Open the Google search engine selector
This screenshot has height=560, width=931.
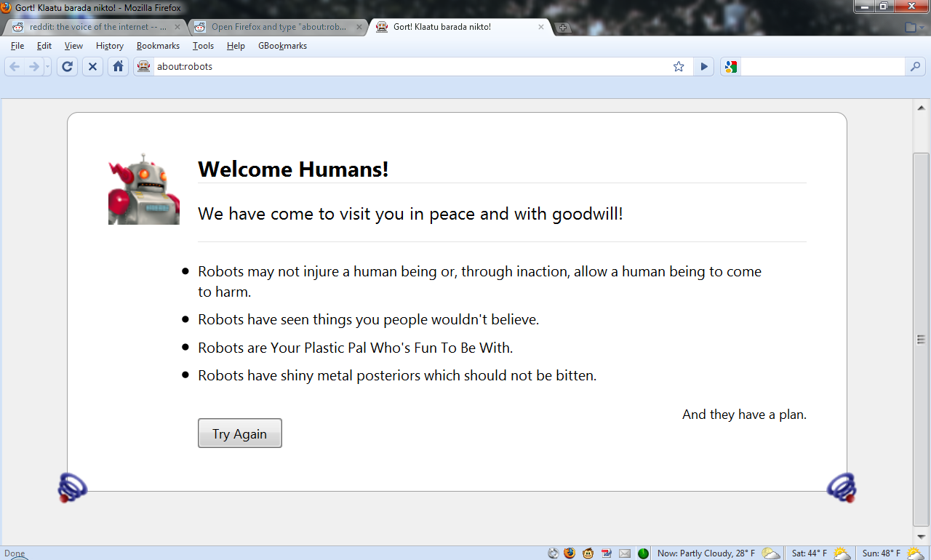[731, 67]
